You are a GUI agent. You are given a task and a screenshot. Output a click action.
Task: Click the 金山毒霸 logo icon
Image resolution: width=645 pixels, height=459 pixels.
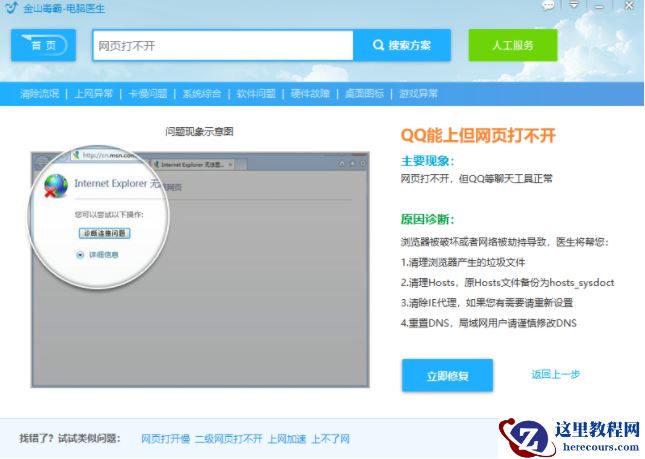click(11, 7)
